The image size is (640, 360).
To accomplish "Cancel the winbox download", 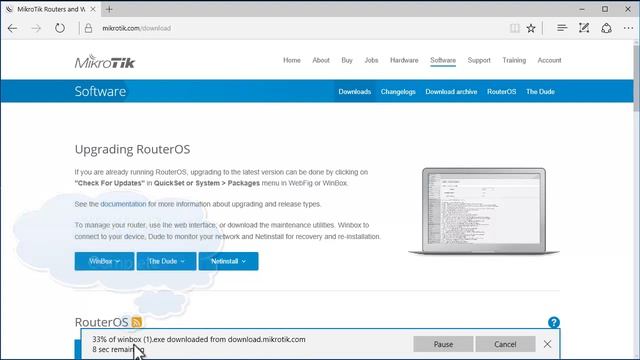I will (x=505, y=344).
